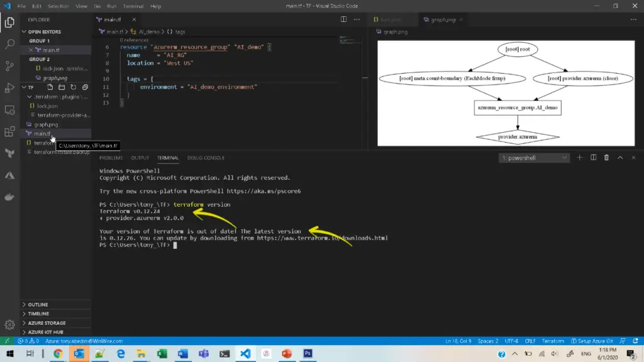Open lock.json in the TF file tree
The width and height of the screenshot is (644, 362).
click(47, 106)
